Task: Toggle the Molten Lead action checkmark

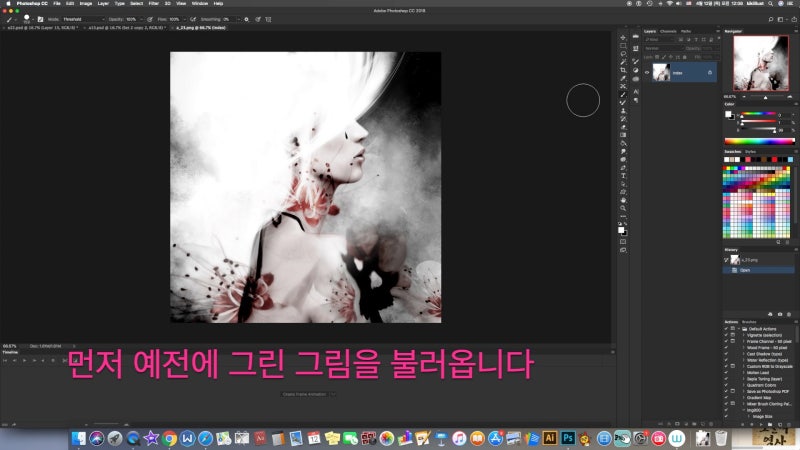Action: [x=726, y=372]
